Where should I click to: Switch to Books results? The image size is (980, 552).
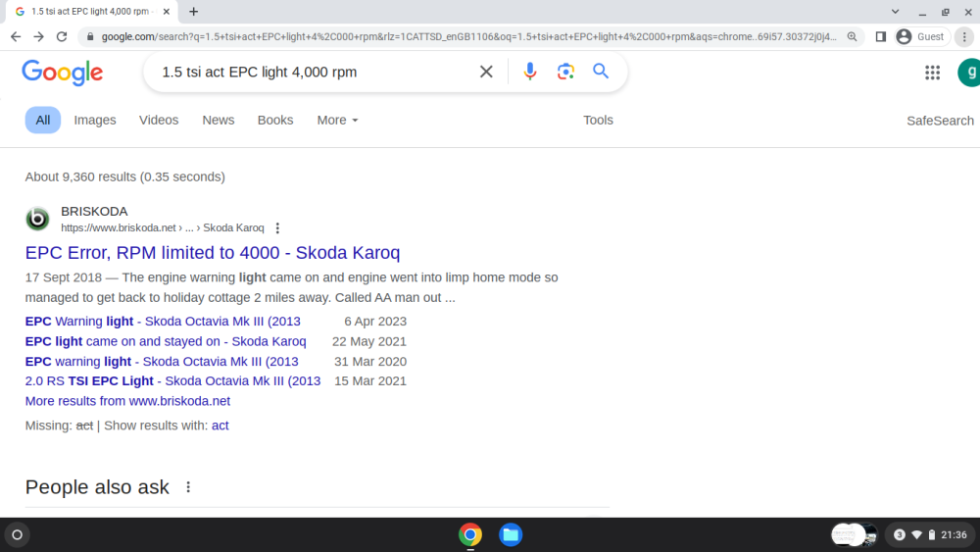pos(275,120)
